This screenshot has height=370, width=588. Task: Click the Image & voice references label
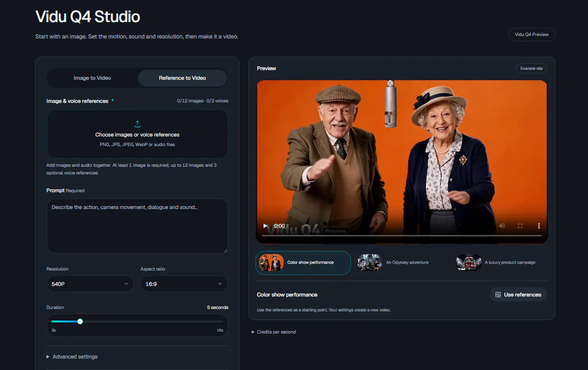point(77,101)
